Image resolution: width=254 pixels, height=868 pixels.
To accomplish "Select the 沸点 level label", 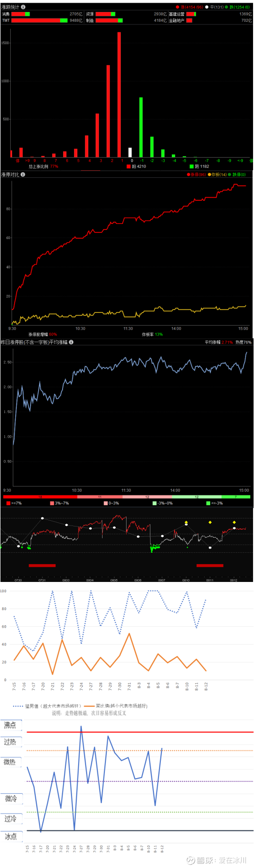I will [x=10, y=725].
